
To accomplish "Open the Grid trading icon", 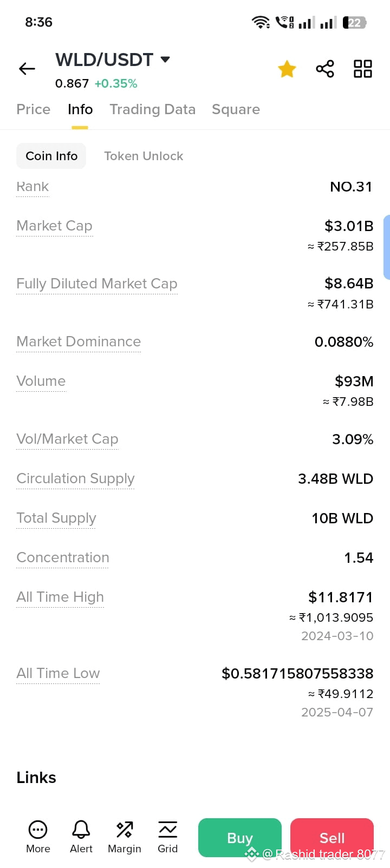I will 168,837.
